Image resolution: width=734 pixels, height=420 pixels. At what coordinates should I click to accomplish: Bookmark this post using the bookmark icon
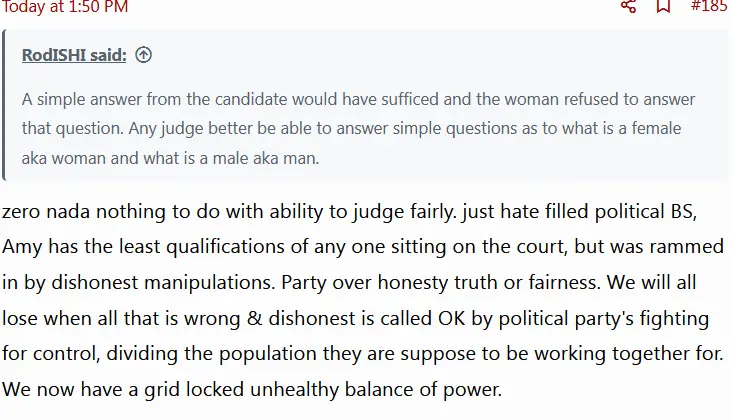point(662,6)
